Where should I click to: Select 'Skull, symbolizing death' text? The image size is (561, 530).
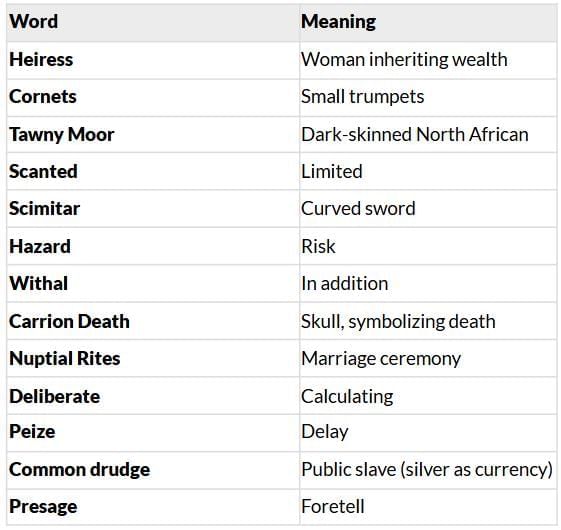(x=398, y=321)
